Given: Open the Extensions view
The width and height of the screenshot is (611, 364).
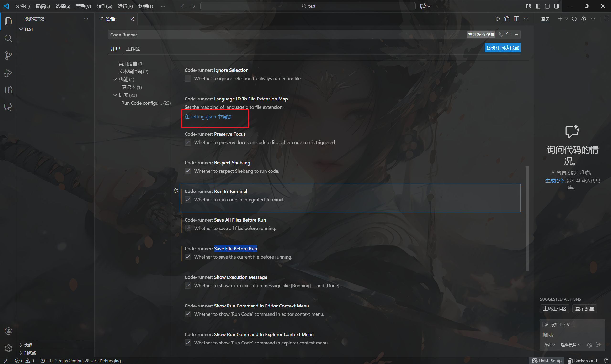Looking at the screenshot, I should click(8, 90).
